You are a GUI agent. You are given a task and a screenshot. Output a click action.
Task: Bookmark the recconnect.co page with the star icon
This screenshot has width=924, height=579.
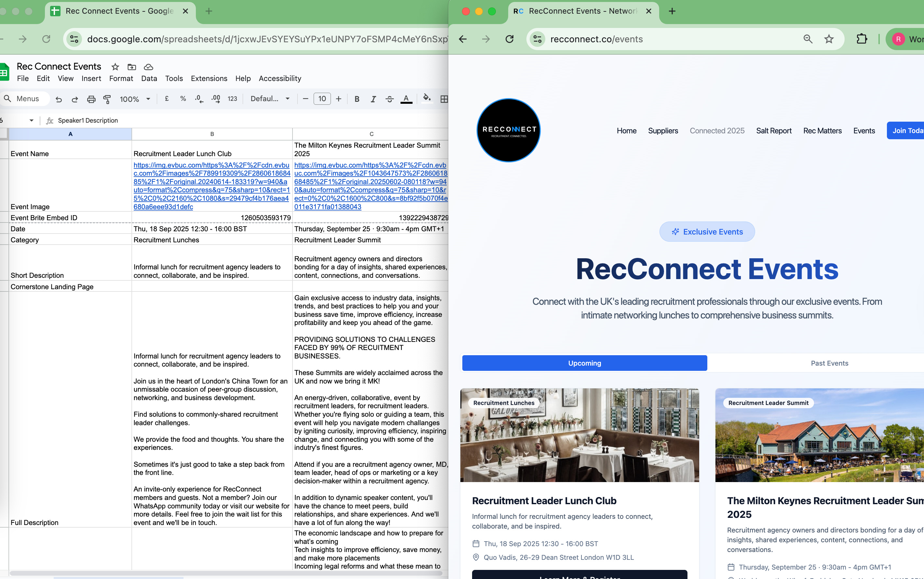pyautogui.click(x=829, y=39)
